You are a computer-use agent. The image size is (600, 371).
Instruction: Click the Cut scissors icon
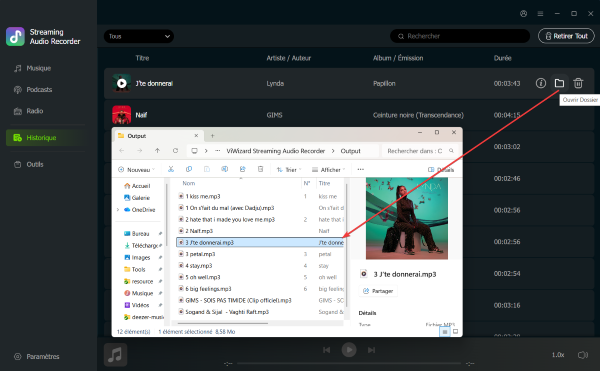point(171,169)
